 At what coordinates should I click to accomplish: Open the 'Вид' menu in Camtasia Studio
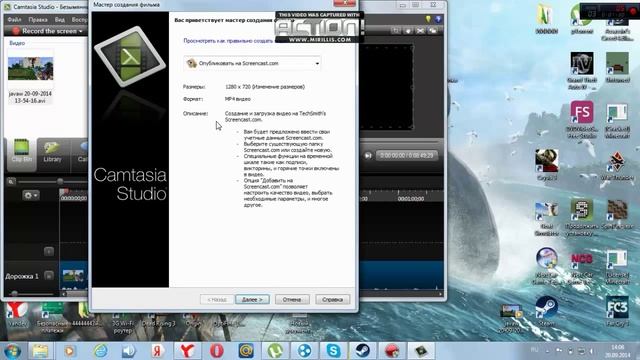click(x=60, y=20)
